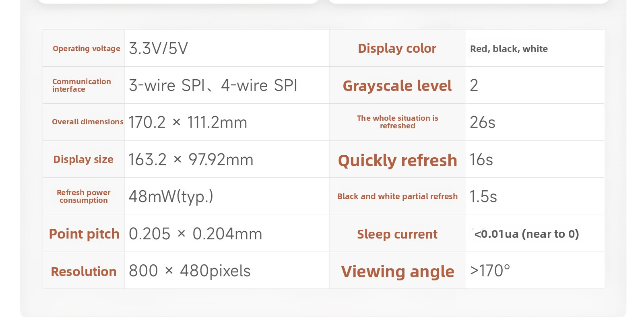644x317 pixels.
Task: Click Black and white partial refresh label
Action: tap(398, 196)
